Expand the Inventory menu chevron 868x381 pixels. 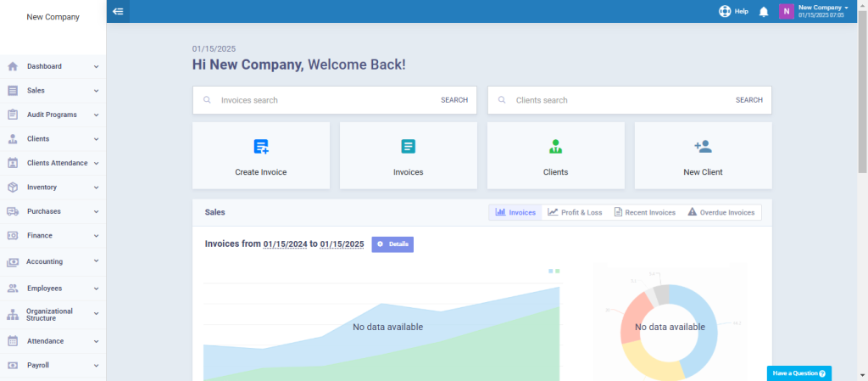tap(97, 188)
